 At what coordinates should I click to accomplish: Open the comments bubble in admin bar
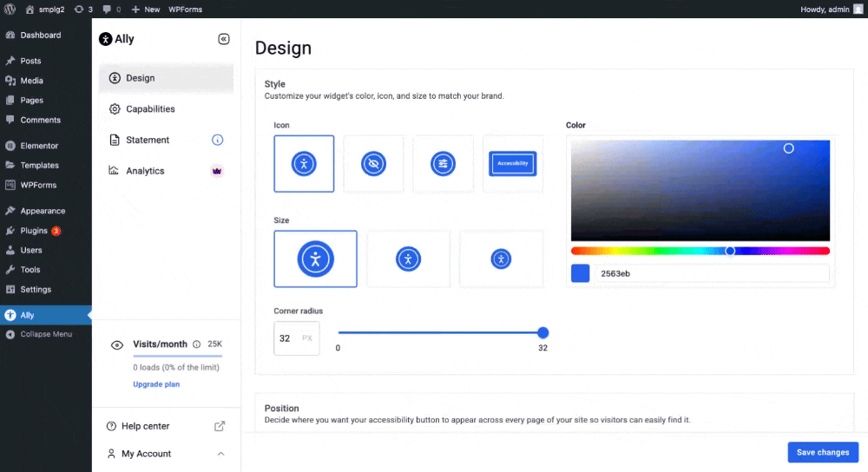point(110,9)
